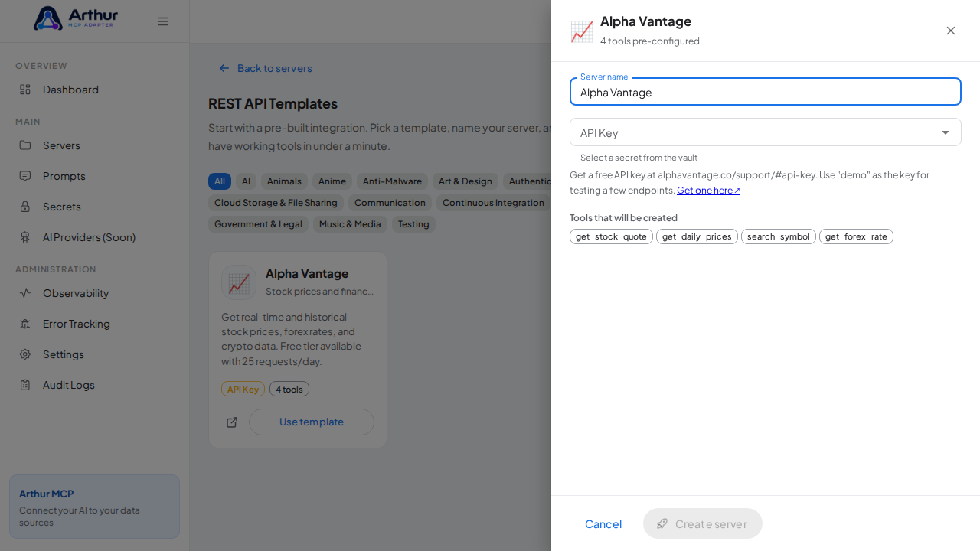Image resolution: width=980 pixels, height=551 pixels.
Task: Click Use template on Alpha Vantage card
Action: tap(312, 422)
